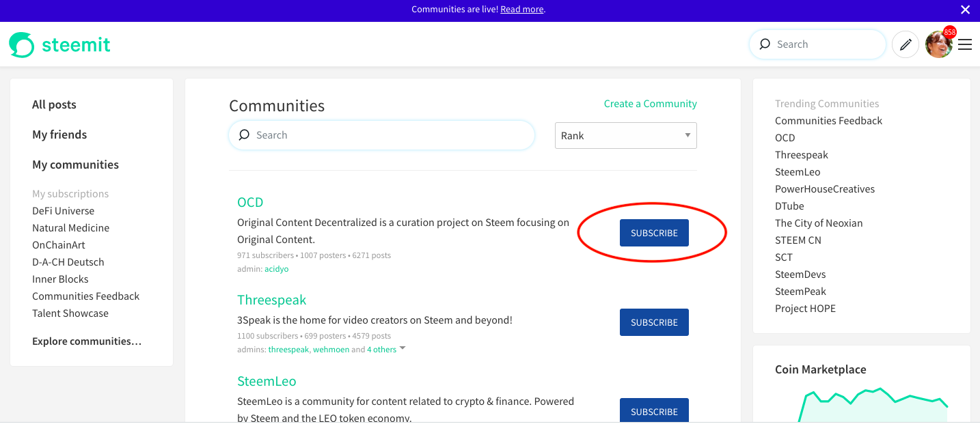
Task: Dismiss the Communities are live banner
Action: [x=965, y=10]
